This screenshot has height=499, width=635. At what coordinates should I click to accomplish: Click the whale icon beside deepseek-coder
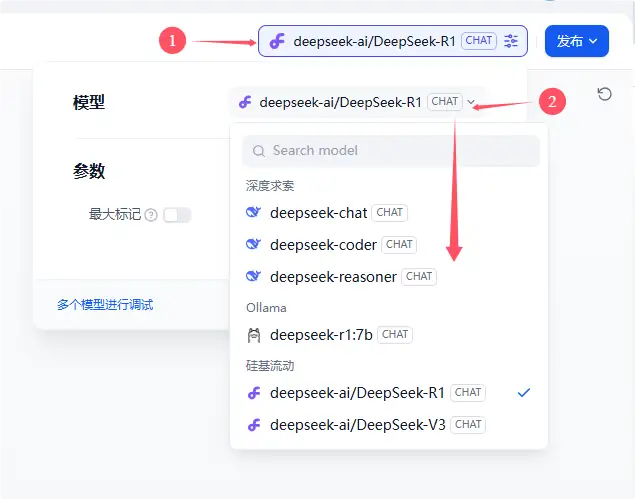tap(254, 244)
